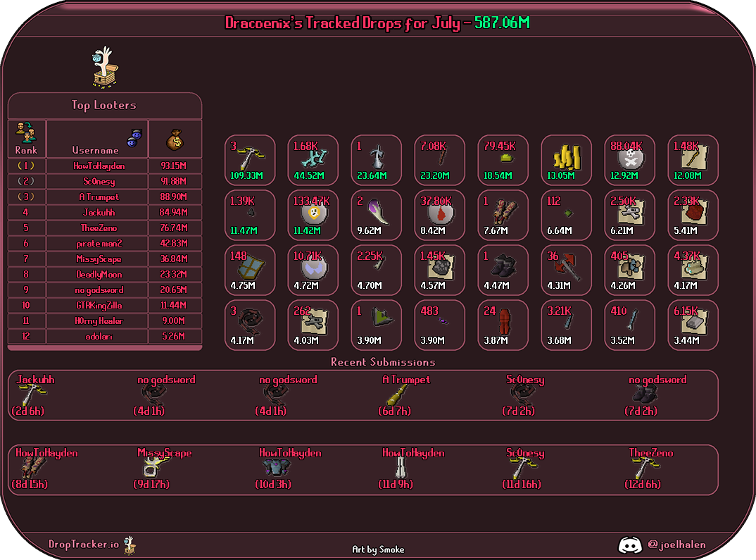The image size is (756, 560).
Task: Click the Rank column header icon
Action: (26, 132)
